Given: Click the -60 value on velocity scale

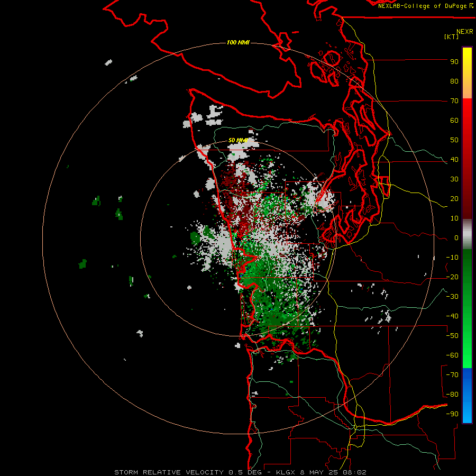Looking at the screenshot, I should (452, 355).
